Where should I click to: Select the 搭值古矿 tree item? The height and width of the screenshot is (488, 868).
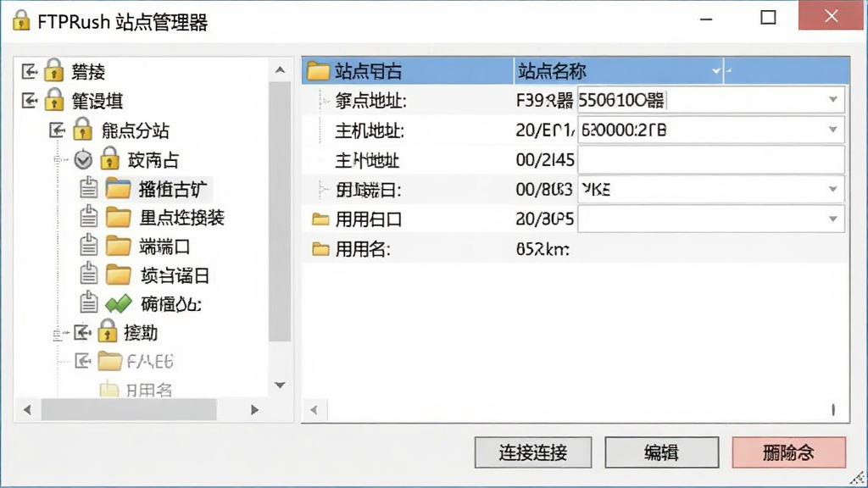(173, 189)
